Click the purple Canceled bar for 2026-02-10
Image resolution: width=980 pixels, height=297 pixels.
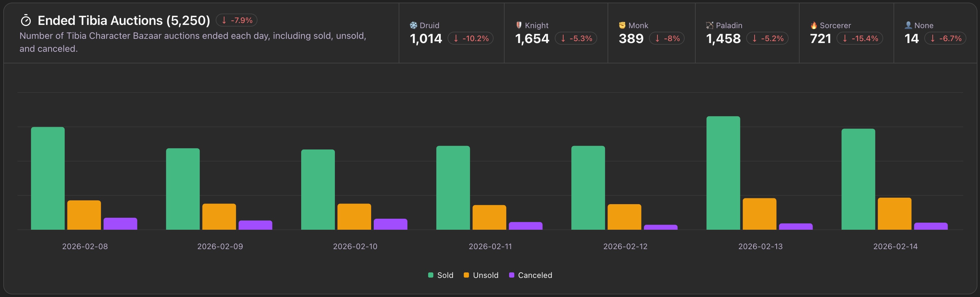pyautogui.click(x=390, y=224)
